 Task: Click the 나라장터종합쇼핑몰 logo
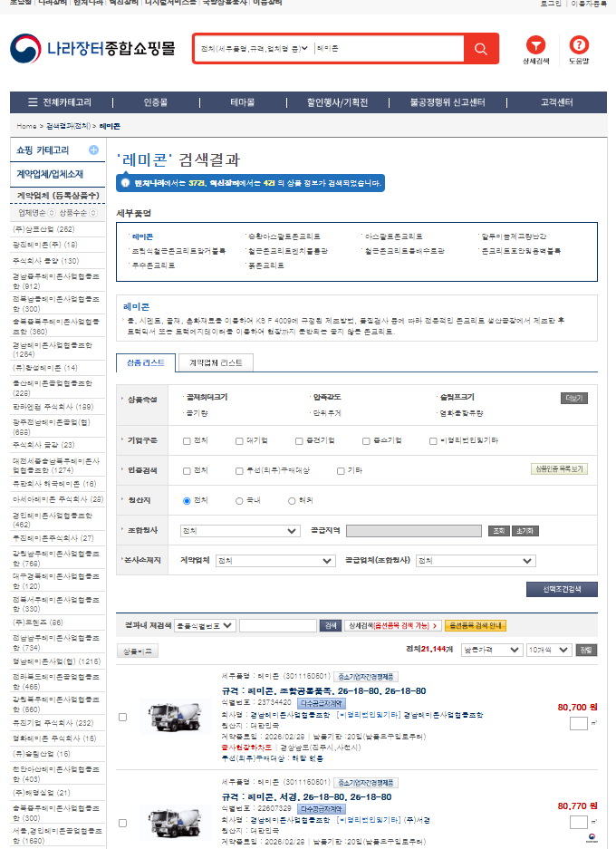click(92, 49)
